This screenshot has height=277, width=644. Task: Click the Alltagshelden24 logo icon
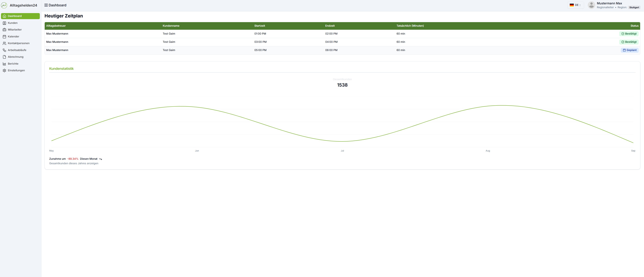click(4, 5)
